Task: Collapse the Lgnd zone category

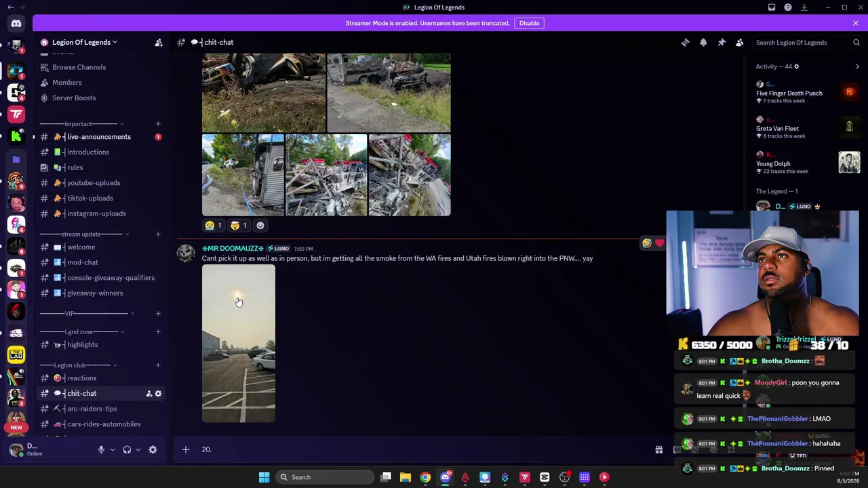Action: click(82, 331)
